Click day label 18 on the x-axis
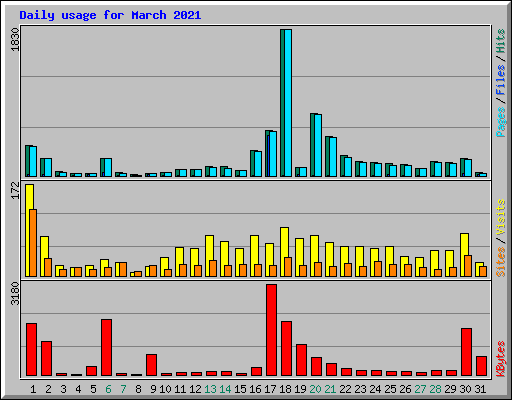 [x=285, y=389]
